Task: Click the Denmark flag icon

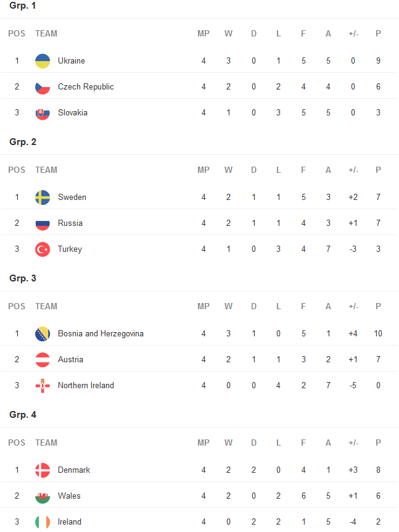Action: 43,470
